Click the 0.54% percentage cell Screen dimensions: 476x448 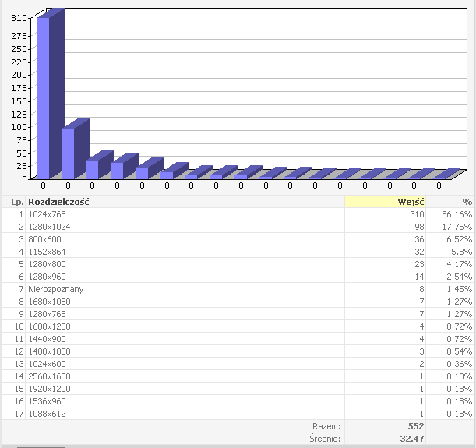tap(460, 351)
